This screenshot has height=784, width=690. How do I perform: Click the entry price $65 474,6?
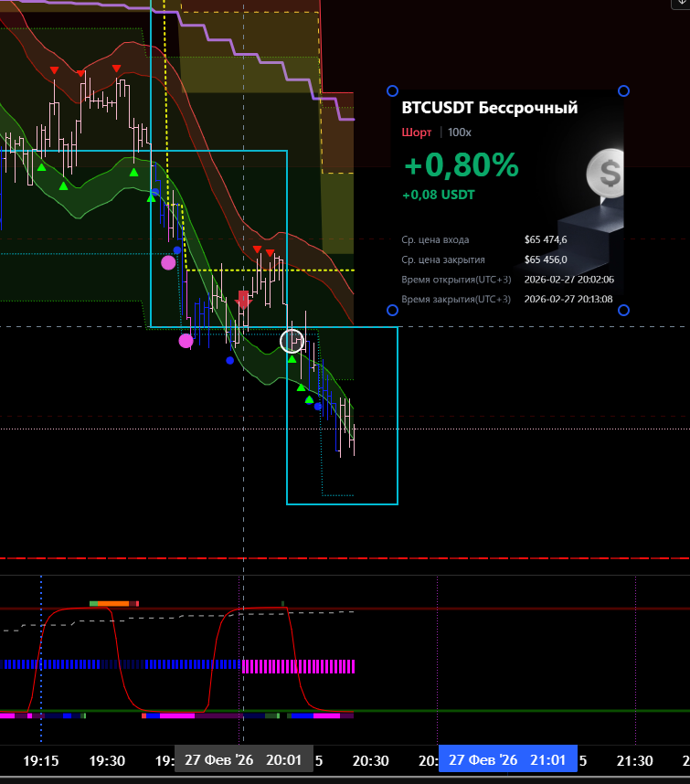(x=546, y=239)
